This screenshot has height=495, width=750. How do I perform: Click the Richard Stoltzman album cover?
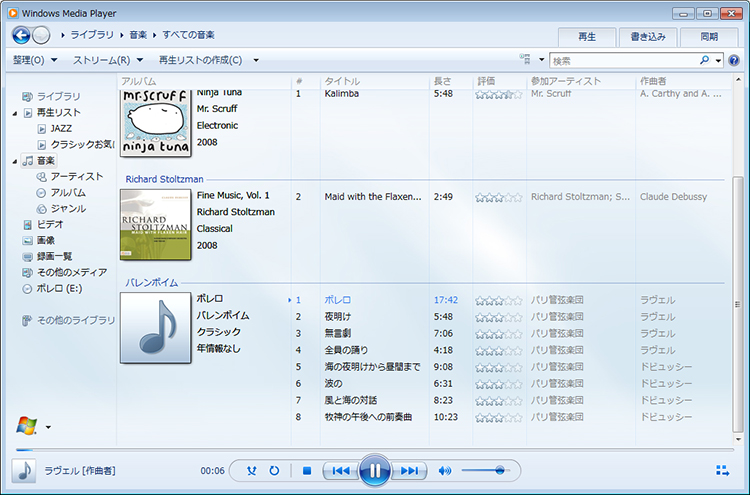[x=155, y=225]
